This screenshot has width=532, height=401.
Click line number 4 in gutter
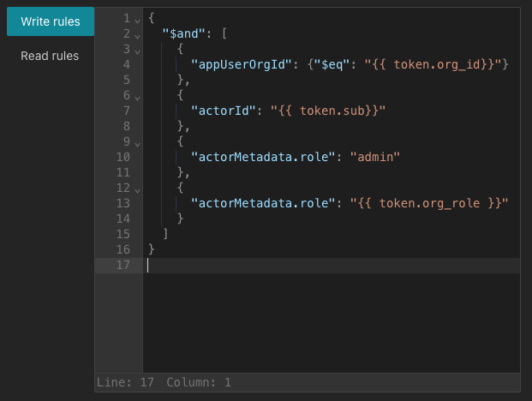127,64
